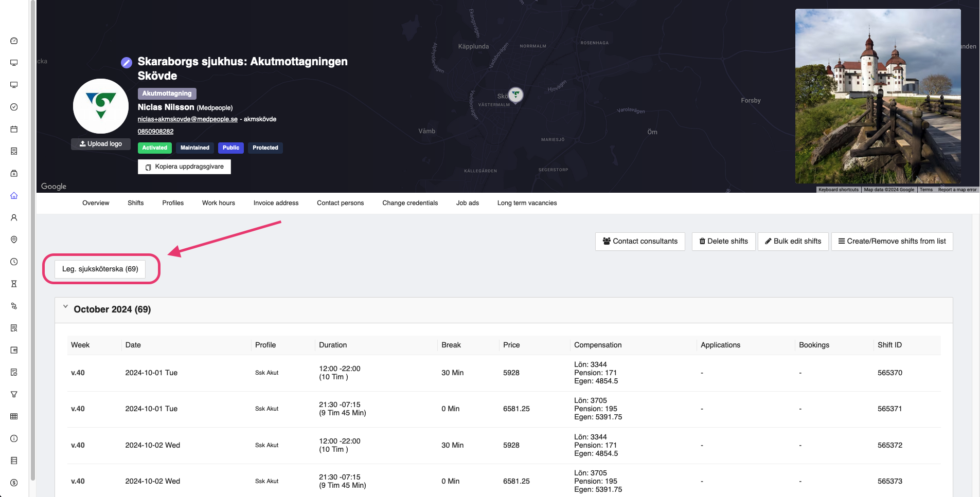Open the dollar coin icon in sidebar

[x=14, y=483]
